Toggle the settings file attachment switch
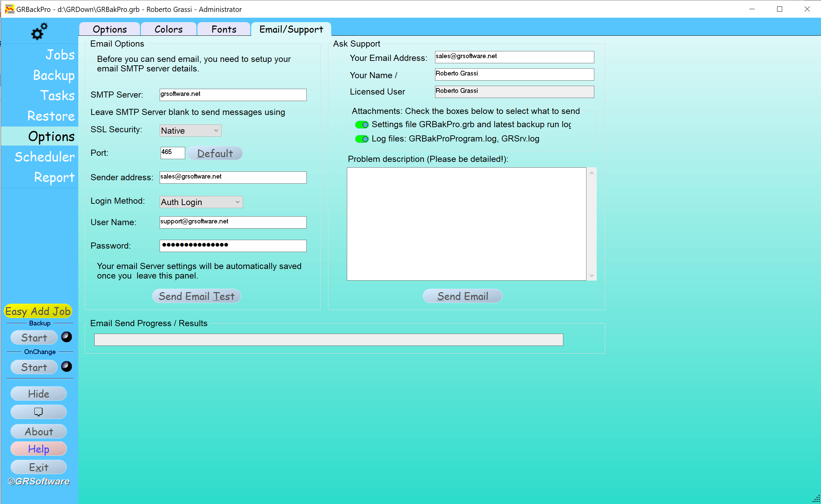The image size is (821, 504). pos(361,125)
